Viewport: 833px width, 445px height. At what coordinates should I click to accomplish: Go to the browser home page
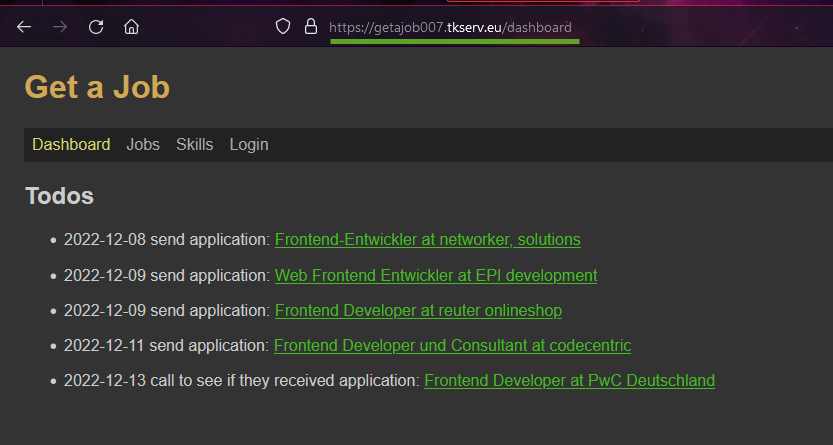point(131,27)
